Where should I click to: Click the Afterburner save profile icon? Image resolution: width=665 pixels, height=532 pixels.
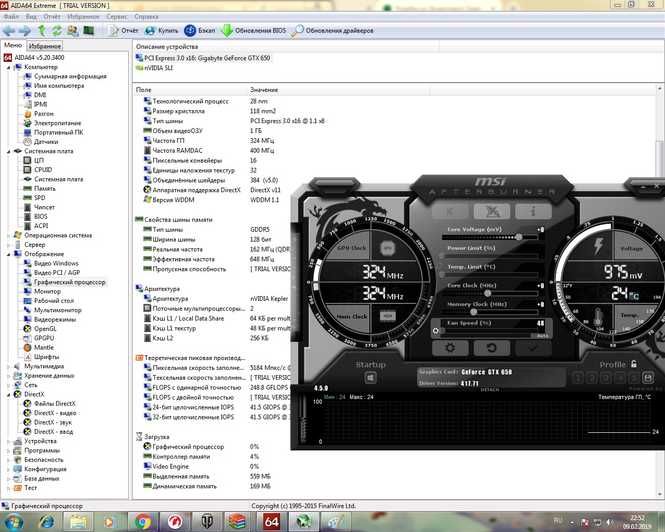[x=648, y=377]
